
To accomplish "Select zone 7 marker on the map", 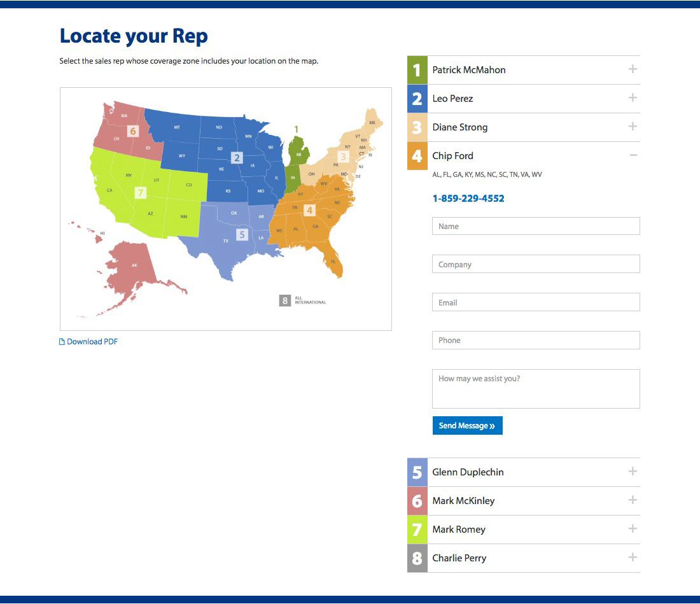I will pyautogui.click(x=141, y=192).
